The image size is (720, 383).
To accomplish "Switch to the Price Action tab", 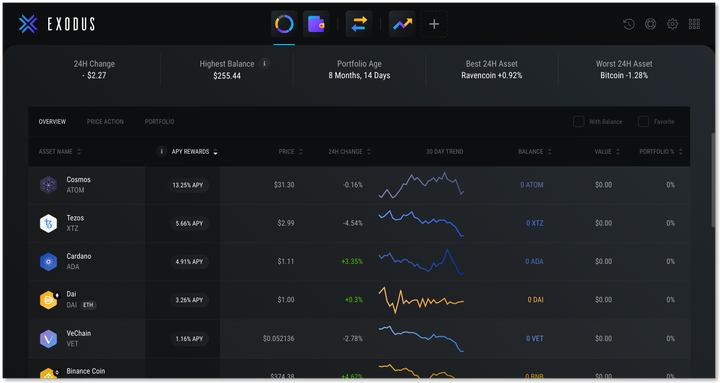I will [x=105, y=122].
